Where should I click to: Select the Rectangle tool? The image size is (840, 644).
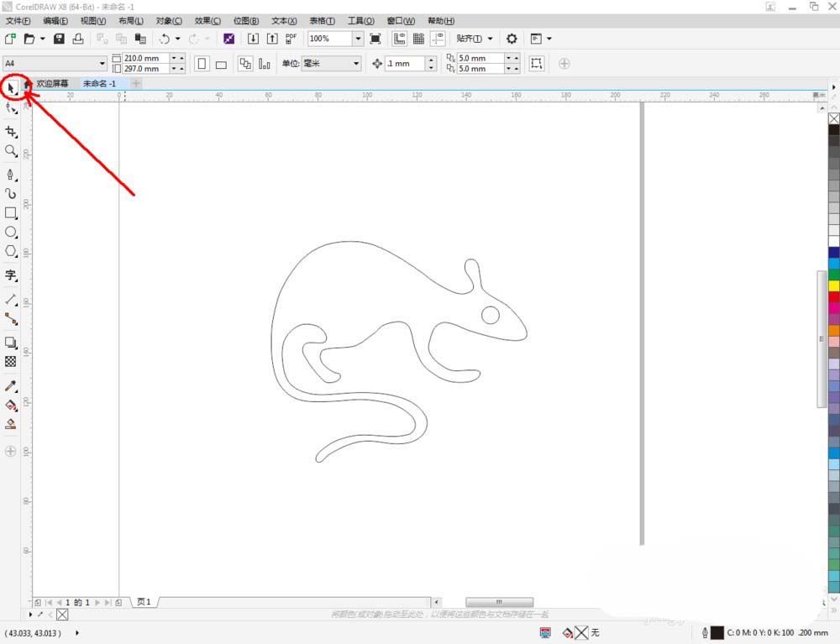click(x=11, y=212)
